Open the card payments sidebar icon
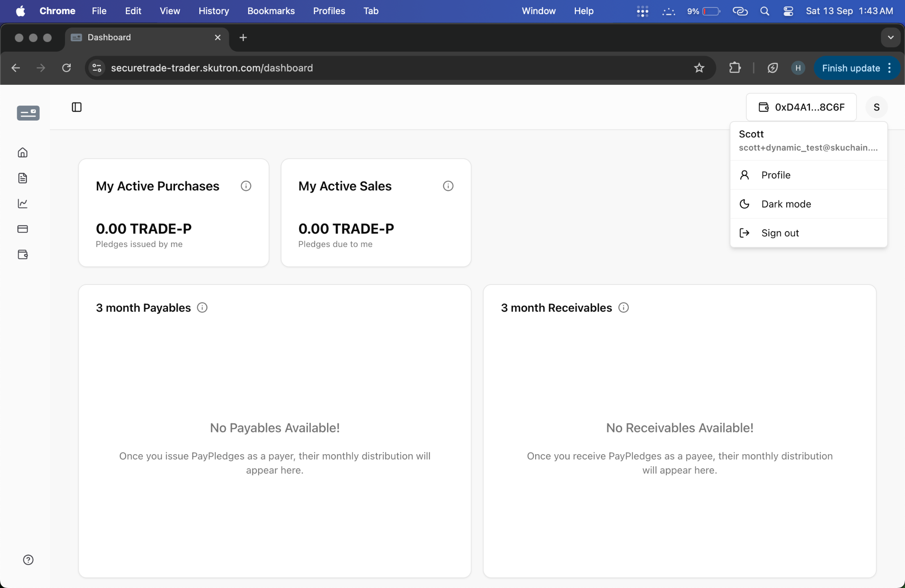 (x=23, y=229)
